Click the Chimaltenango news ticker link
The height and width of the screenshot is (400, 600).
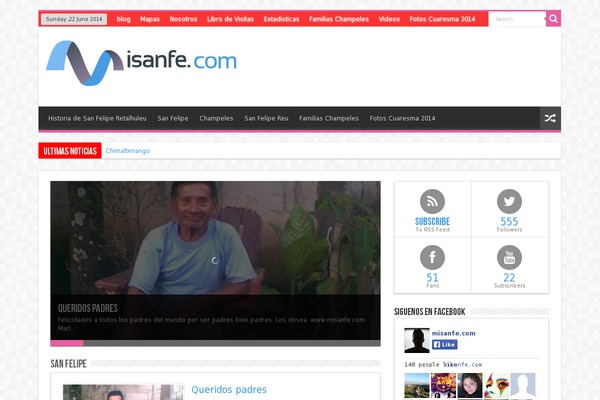coord(127,151)
